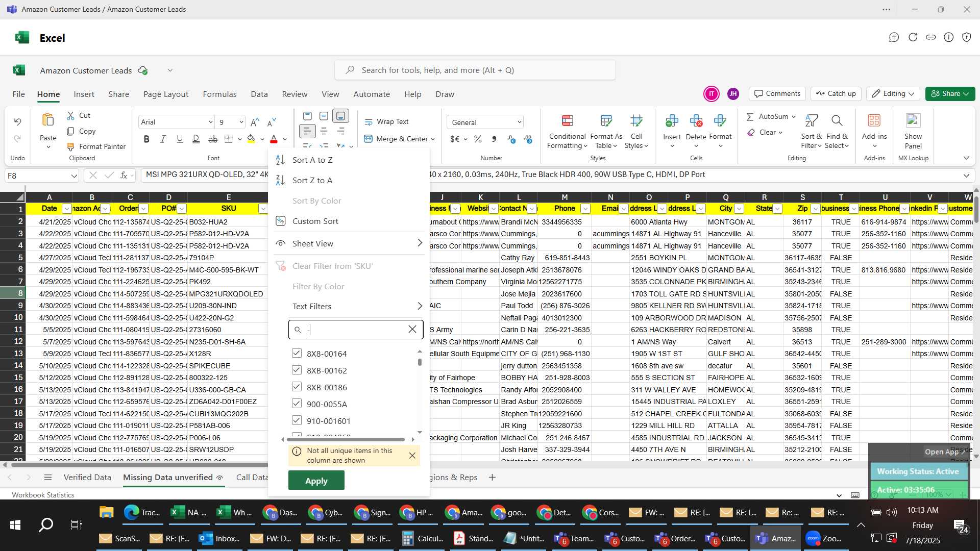This screenshot has width=980, height=551.
Task: Open the Automate ribbon tab
Action: (372, 94)
